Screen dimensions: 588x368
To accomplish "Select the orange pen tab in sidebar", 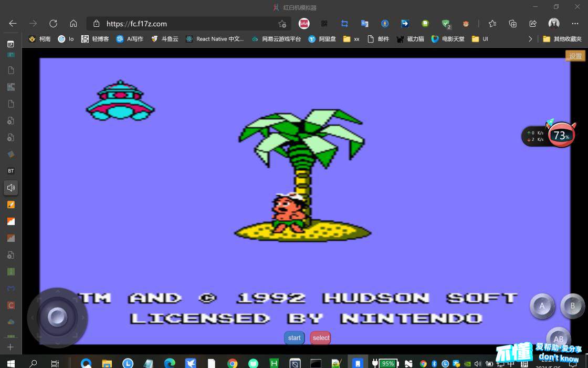I will 11,205.
